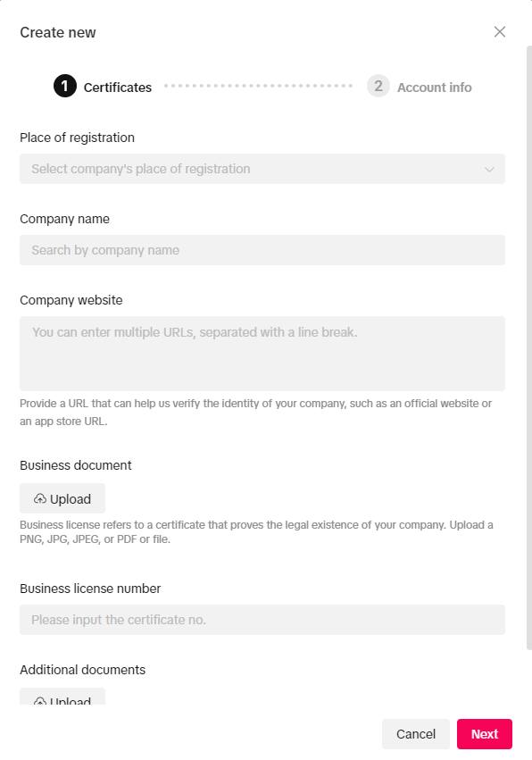The width and height of the screenshot is (532, 760).
Task: Click the step 2 circle icon
Action: click(378, 86)
